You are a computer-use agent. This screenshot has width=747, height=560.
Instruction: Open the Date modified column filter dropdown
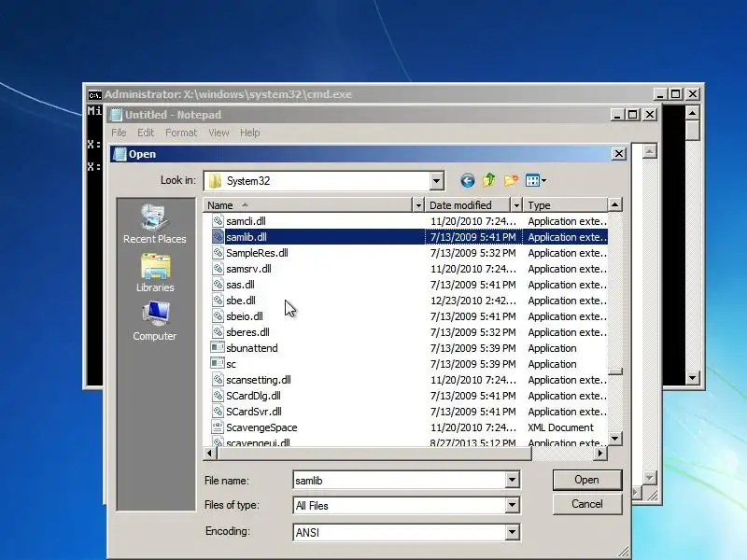click(x=516, y=205)
